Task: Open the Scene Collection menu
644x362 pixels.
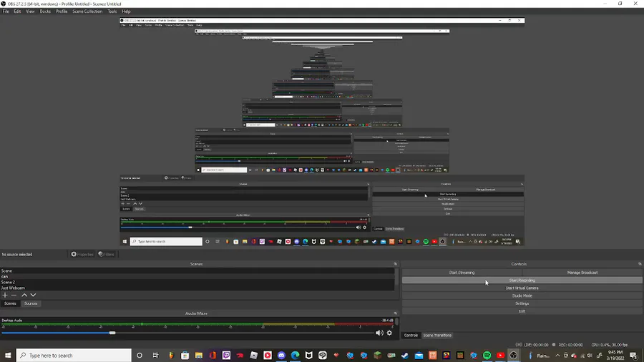Action: click(87, 11)
